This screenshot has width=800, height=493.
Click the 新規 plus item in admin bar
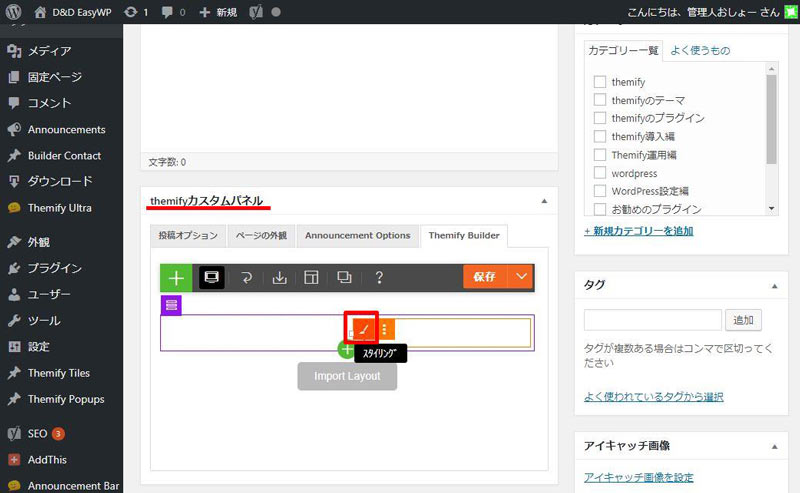point(218,12)
